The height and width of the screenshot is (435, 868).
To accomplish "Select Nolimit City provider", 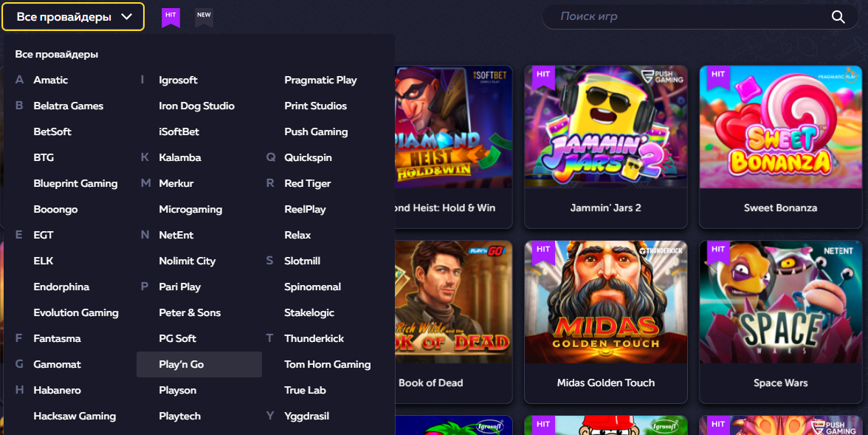I will (187, 261).
